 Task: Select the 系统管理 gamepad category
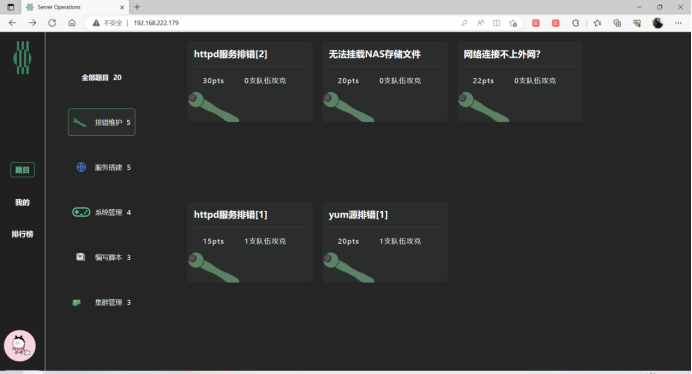click(x=102, y=212)
